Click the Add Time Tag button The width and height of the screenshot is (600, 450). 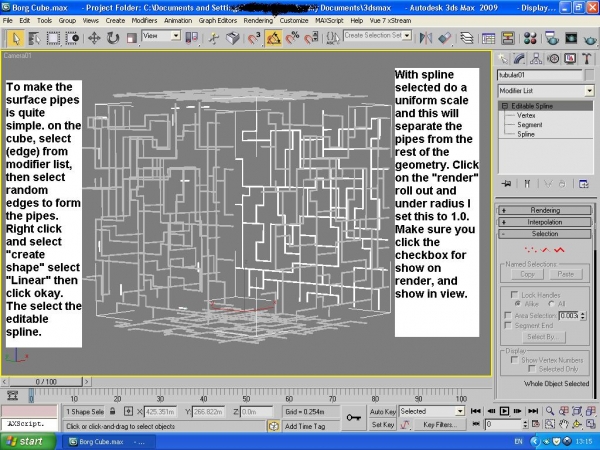[x=305, y=426]
